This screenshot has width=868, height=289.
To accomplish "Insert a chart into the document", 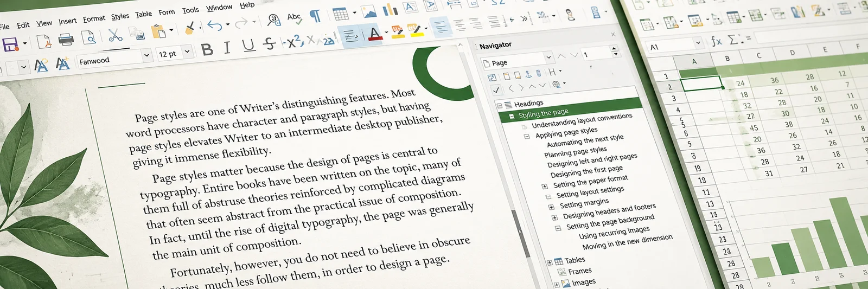I will tap(390, 10).
